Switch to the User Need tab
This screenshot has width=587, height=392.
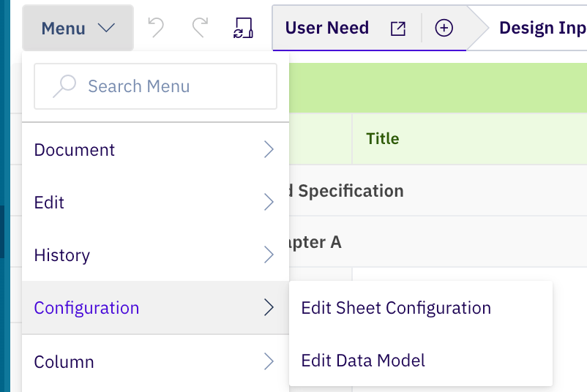pos(327,29)
